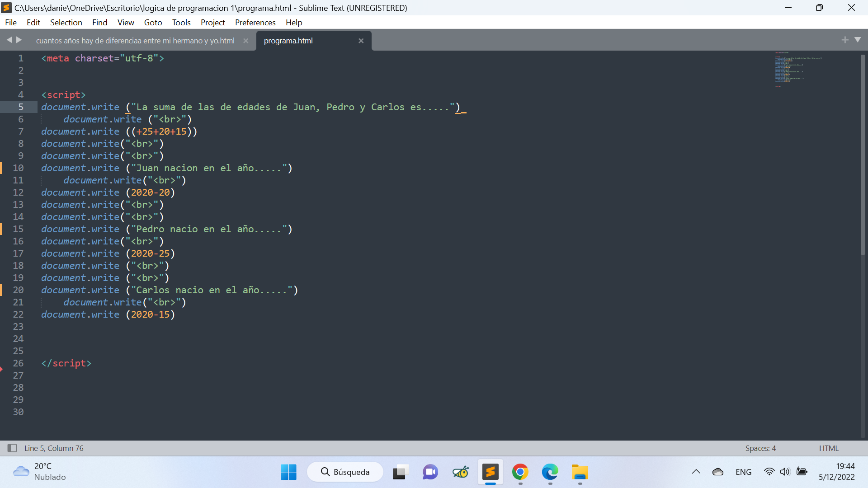868x488 pixels.
Task: Click Line 5, Column 76 status text
Action: pyautogui.click(x=54, y=448)
